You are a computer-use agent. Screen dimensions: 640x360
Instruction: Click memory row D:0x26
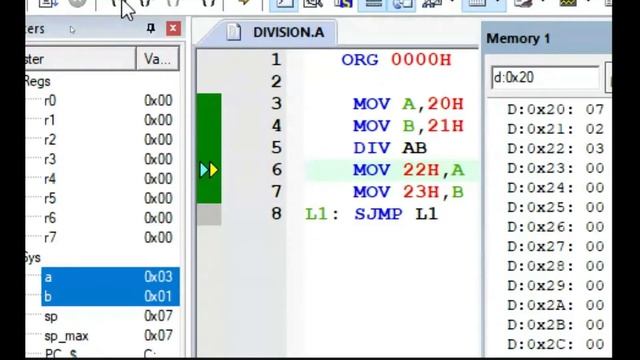coord(556,227)
